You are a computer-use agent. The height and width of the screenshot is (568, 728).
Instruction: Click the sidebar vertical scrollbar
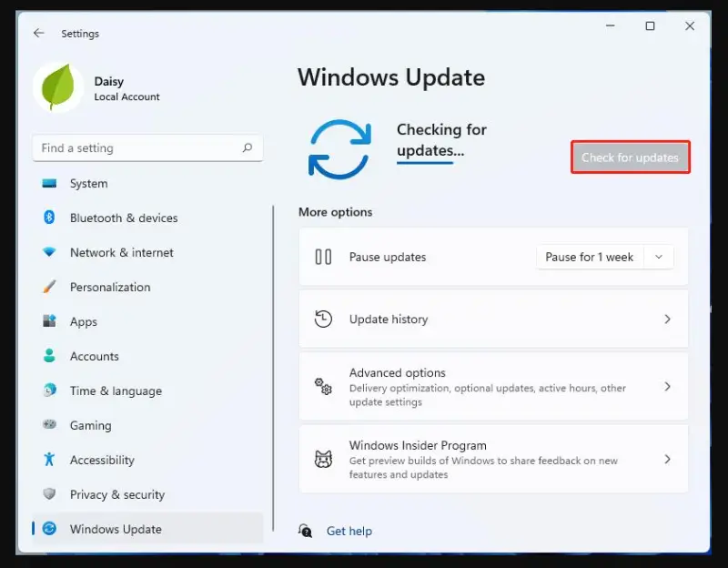tap(273, 368)
